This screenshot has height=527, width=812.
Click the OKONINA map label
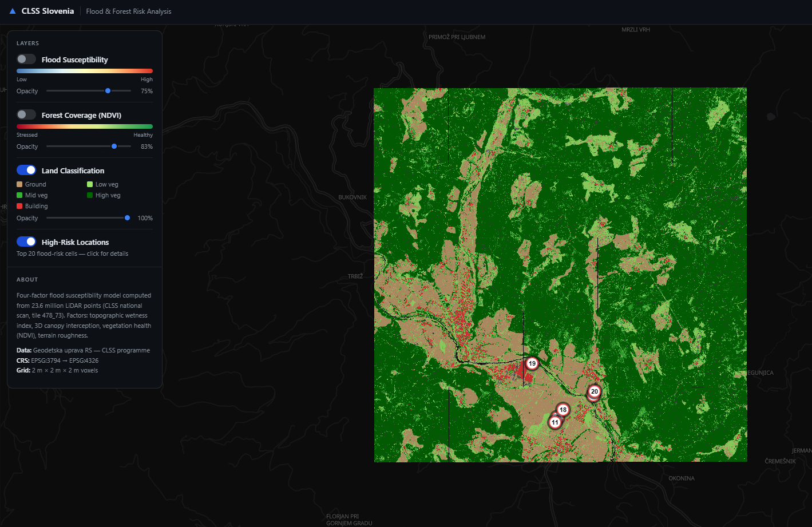pos(682,478)
